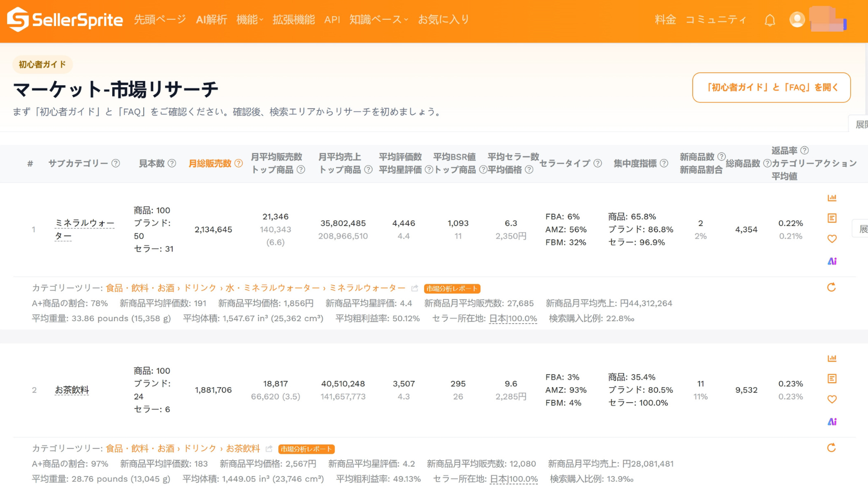Open report list icon for ミネラルウォーター row
The width and height of the screenshot is (868, 489).
[x=832, y=218]
